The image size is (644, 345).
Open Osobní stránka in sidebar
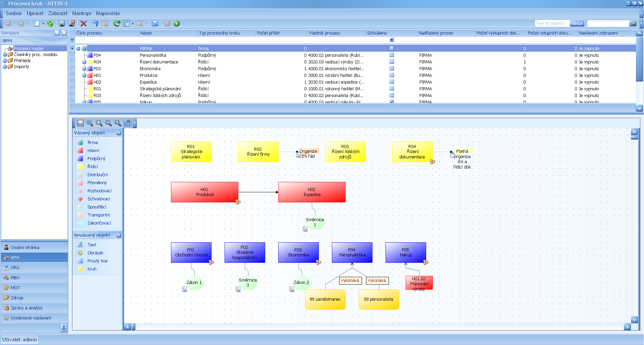tap(34, 247)
